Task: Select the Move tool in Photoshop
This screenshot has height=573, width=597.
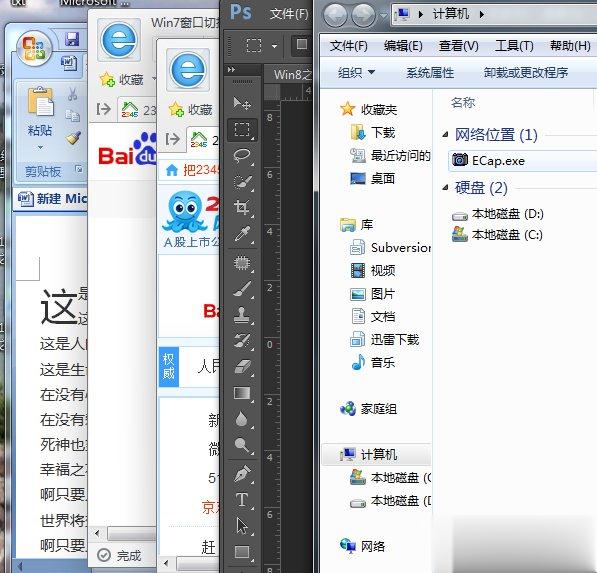Action: 242,103
